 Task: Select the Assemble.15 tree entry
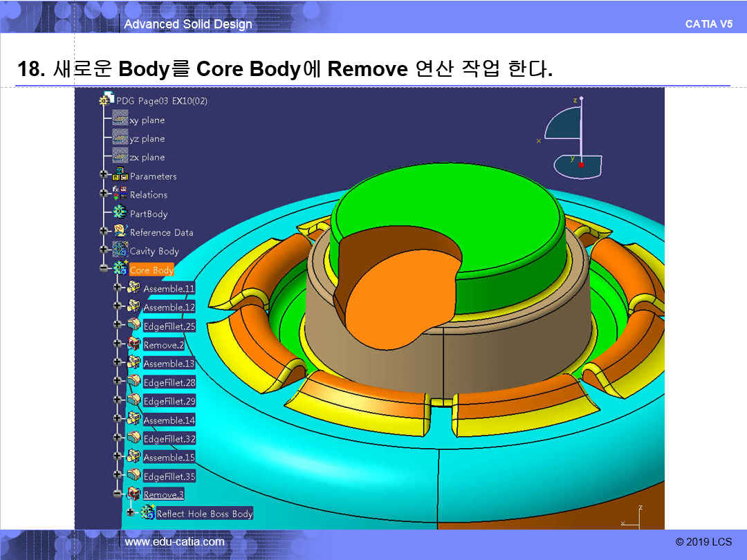point(169,457)
